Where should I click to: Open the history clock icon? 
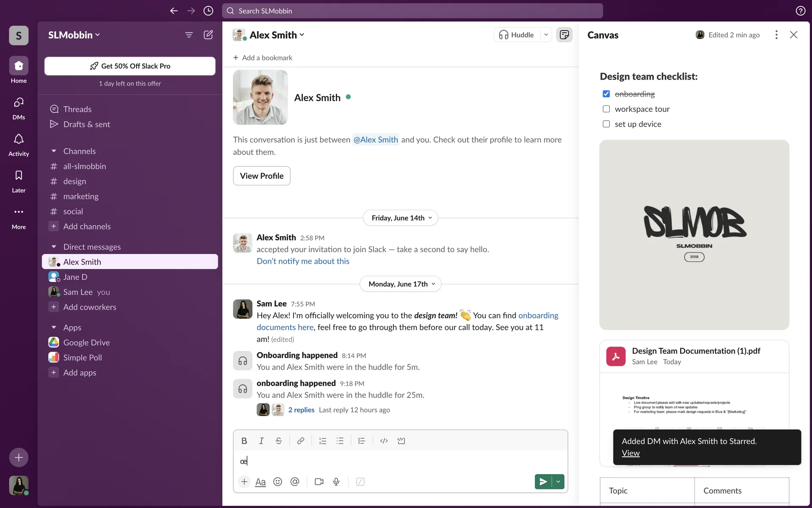208,11
